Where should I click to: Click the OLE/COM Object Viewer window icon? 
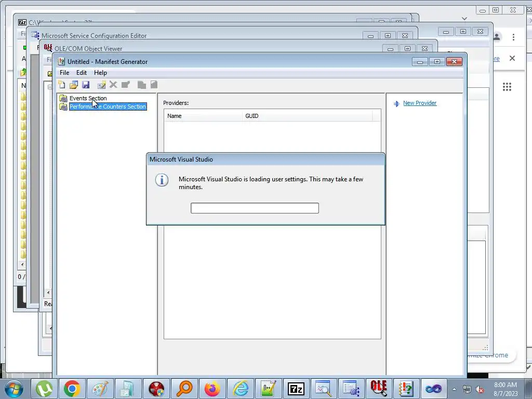point(48,48)
